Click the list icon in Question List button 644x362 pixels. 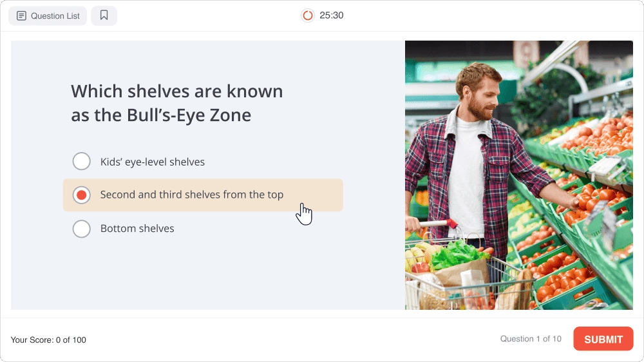pyautogui.click(x=21, y=15)
